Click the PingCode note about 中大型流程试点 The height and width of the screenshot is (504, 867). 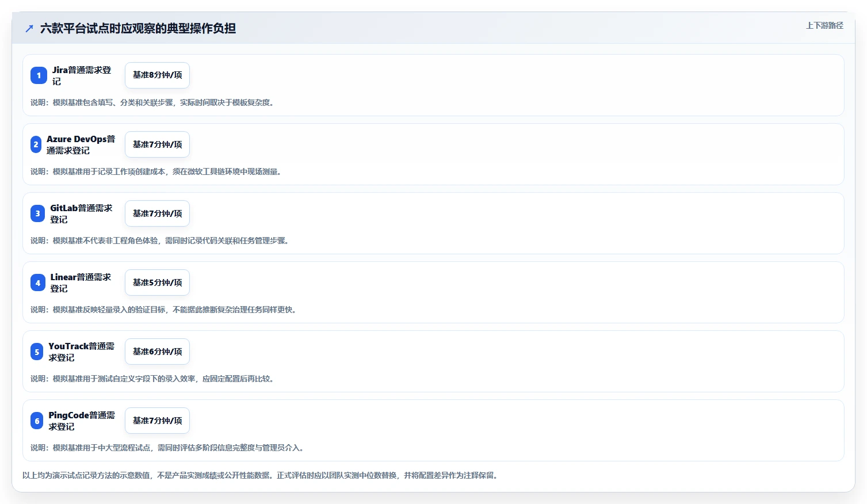tap(169, 448)
